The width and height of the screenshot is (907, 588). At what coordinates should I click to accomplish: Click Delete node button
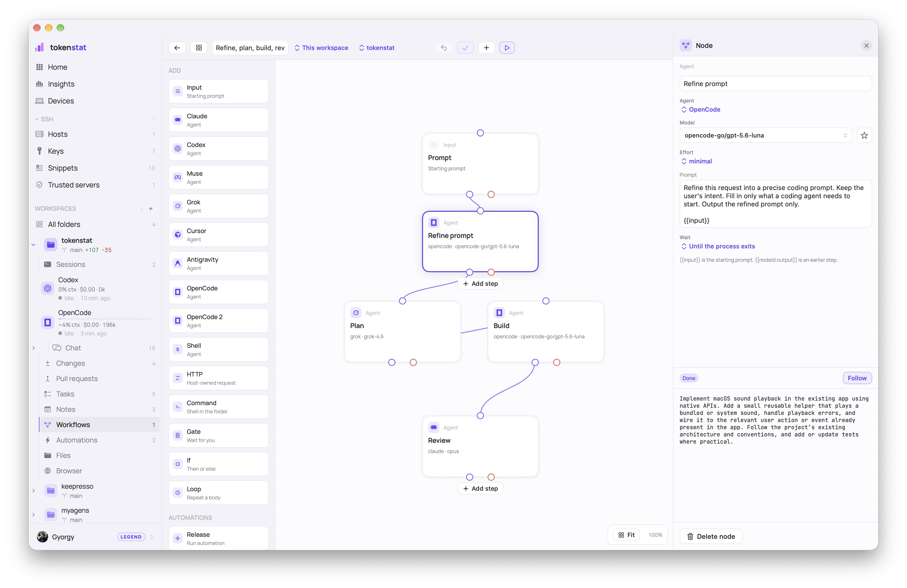coord(711,536)
